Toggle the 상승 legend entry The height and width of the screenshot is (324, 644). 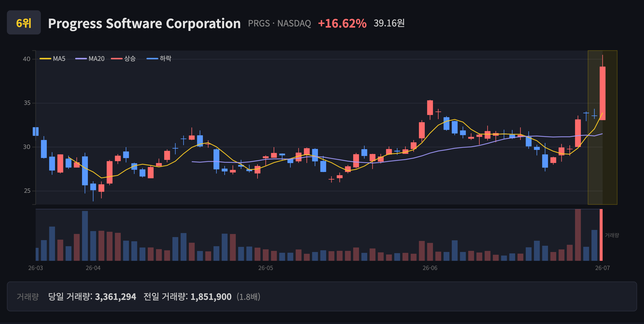click(x=123, y=59)
